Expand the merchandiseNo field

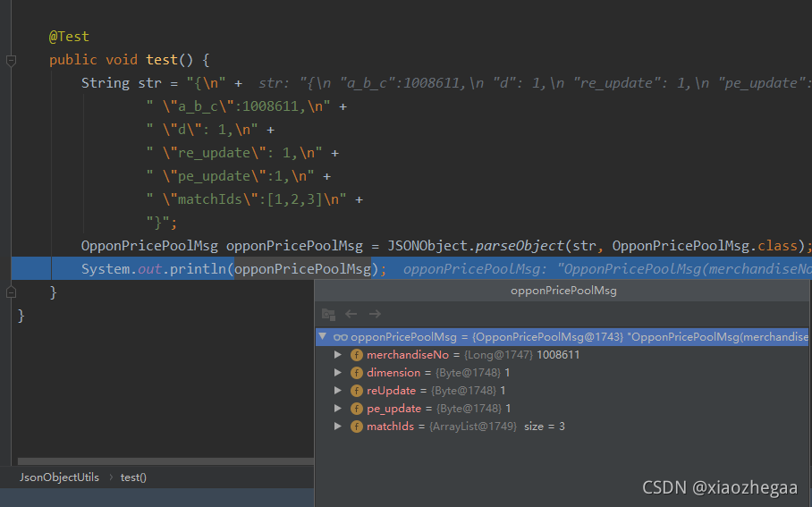(x=338, y=355)
